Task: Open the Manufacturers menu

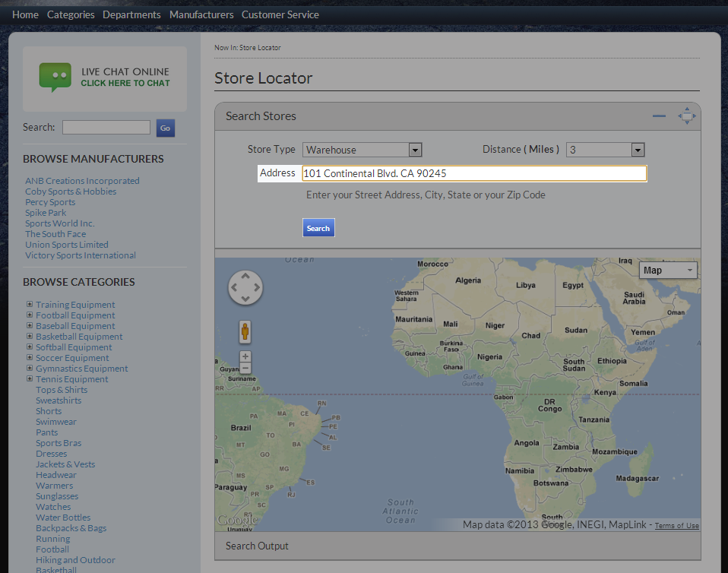Action: pos(201,14)
